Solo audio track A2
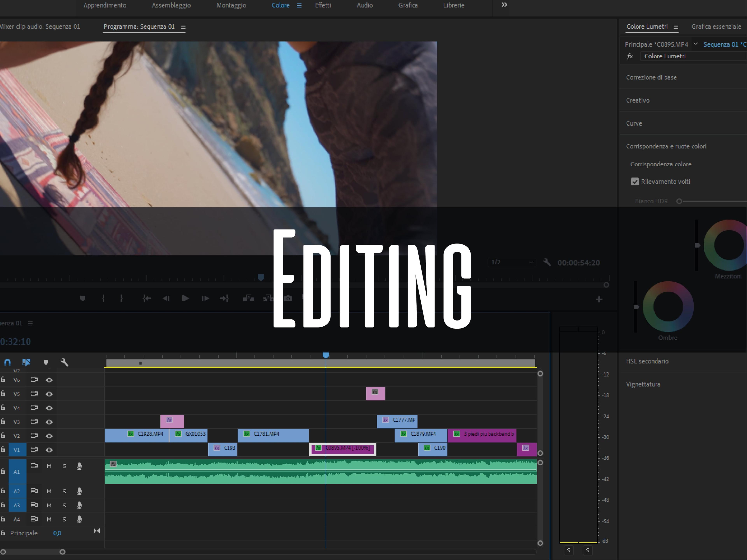 pos(64,492)
